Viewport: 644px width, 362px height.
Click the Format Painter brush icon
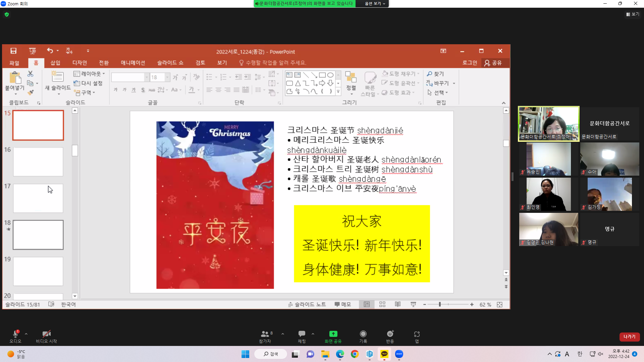click(31, 92)
